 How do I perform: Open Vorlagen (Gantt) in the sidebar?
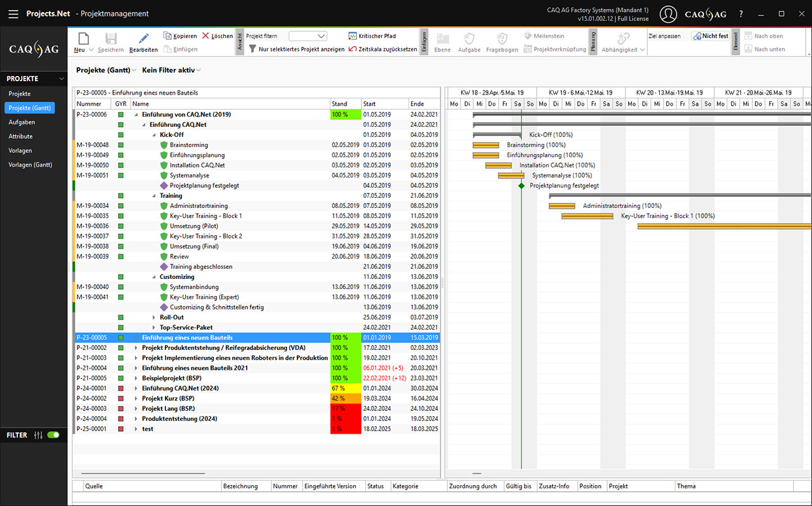coord(30,165)
